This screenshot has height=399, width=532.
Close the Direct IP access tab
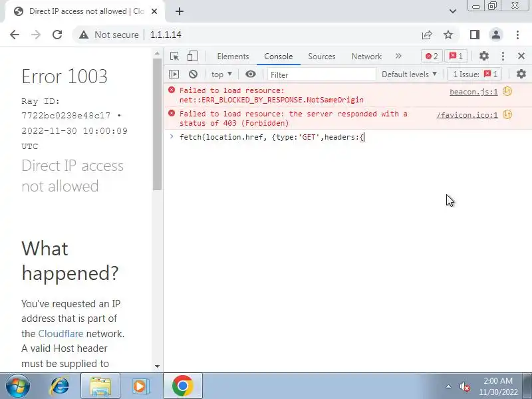pyautogui.click(x=154, y=11)
